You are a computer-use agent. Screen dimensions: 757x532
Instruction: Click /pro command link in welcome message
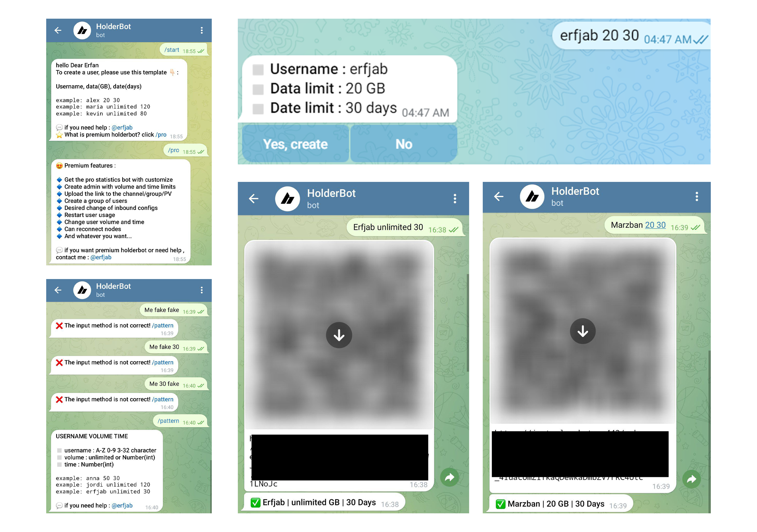(161, 134)
